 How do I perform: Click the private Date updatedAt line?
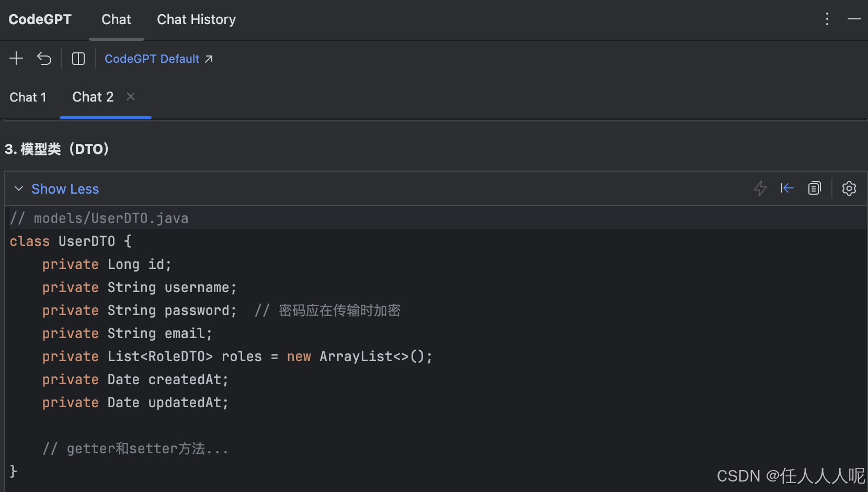point(135,402)
